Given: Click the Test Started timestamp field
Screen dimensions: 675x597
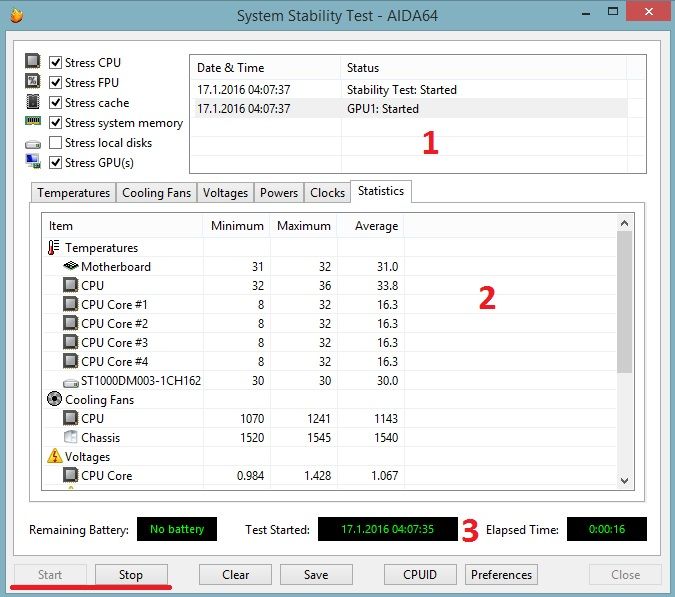Looking at the screenshot, I should pos(387,529).
